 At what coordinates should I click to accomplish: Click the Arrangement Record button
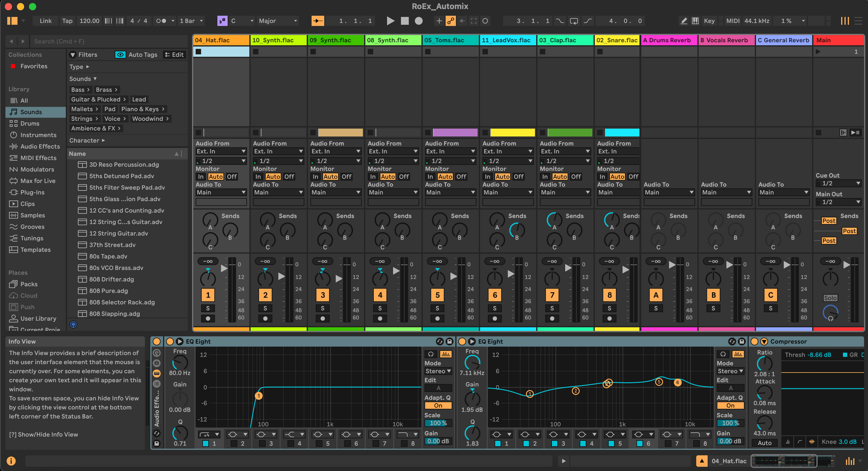[x=419, y=21]
